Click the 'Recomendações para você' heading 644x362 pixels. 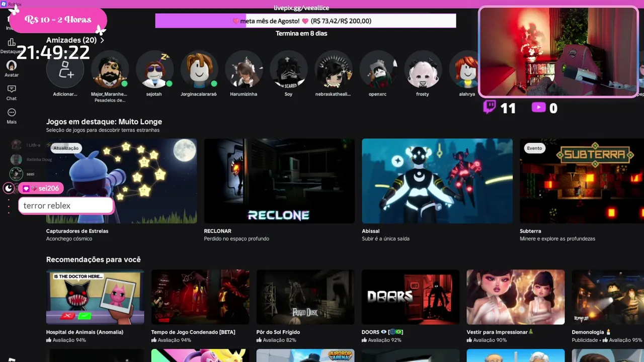94,260
